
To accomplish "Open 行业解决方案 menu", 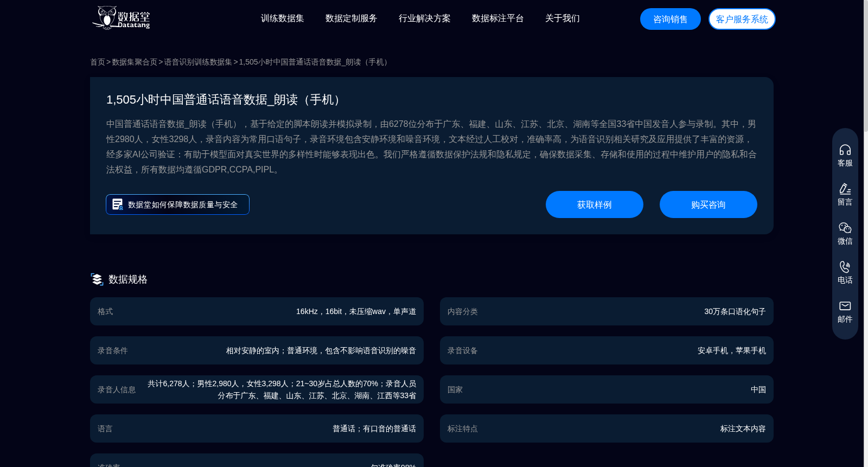I will pyautogui.click(x=424, y=18).
